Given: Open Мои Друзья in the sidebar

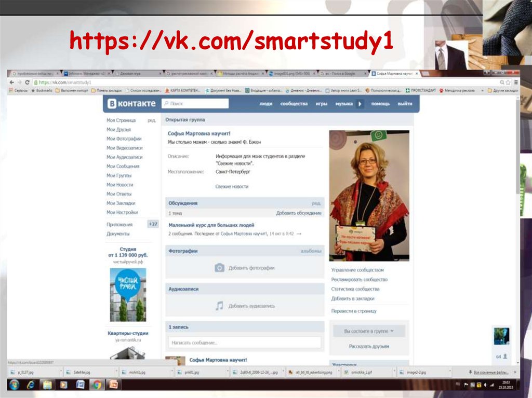Looking at the screenshot, I should pos(118,130).
